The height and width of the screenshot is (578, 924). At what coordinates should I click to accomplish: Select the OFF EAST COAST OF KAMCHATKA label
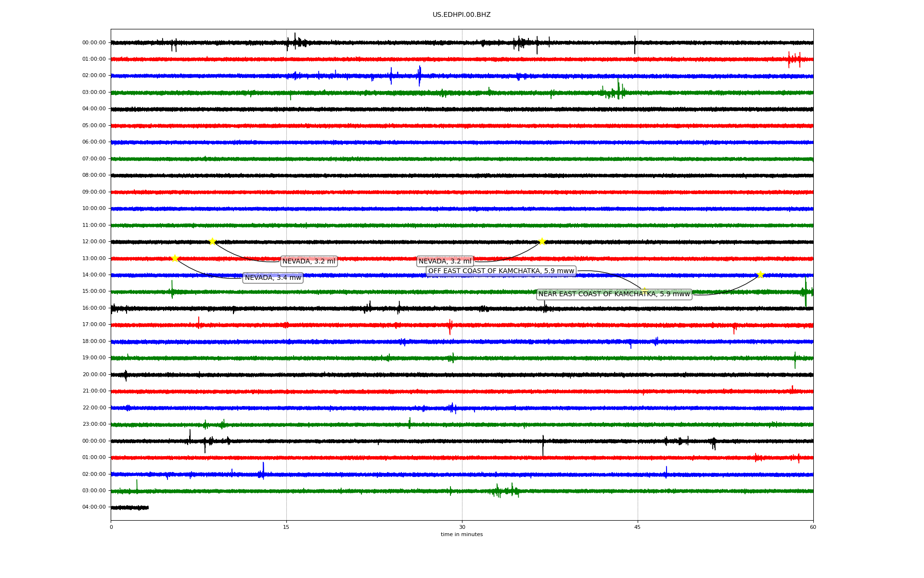click(x=501, y=271)
